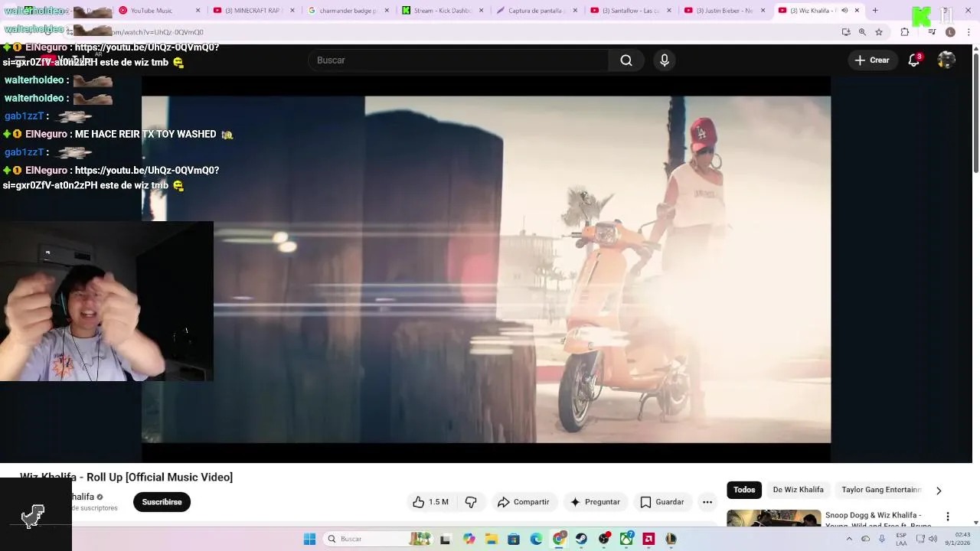980x551 pixels.
Task: Open a new browser tab
Action: 875,11
